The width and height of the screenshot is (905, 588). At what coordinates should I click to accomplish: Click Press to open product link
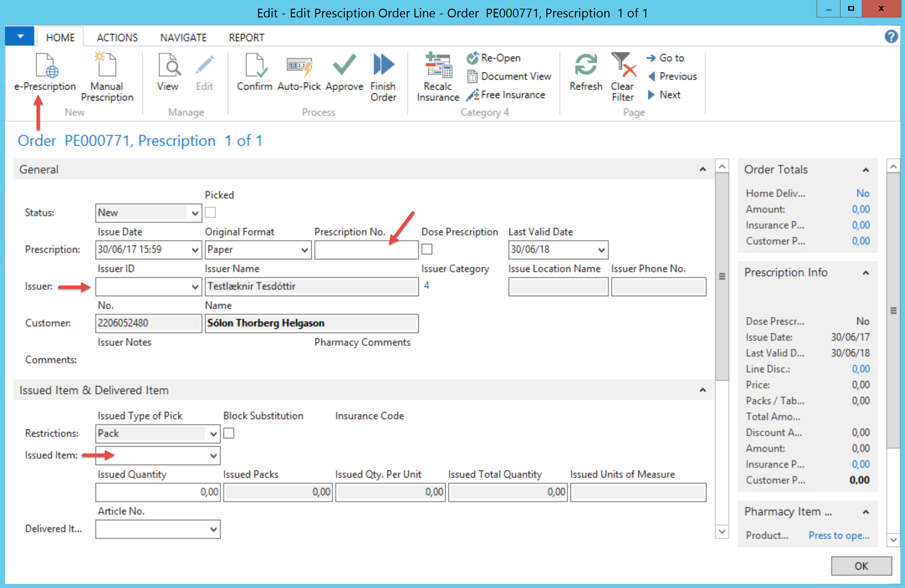838,535
